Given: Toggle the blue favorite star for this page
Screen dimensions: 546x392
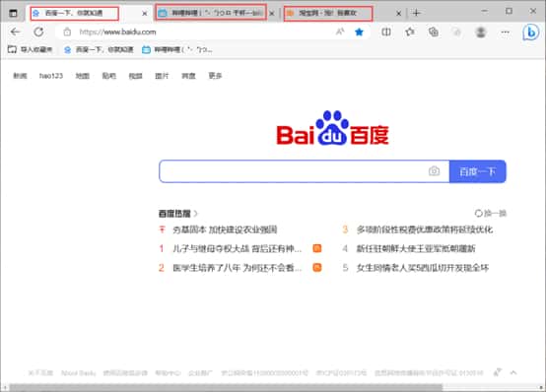Looking at the screenshot, I should pyautogui.click(x=359, y=33).
